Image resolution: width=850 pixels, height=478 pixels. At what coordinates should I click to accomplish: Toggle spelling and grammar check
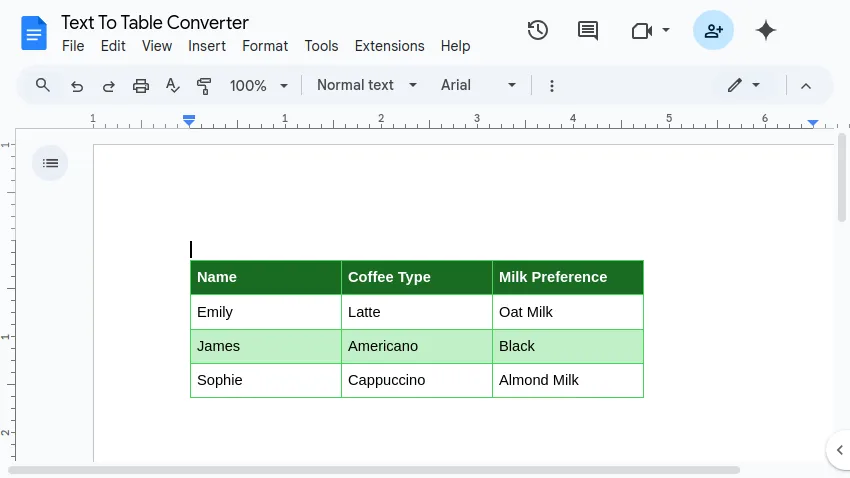coord(172,86)
